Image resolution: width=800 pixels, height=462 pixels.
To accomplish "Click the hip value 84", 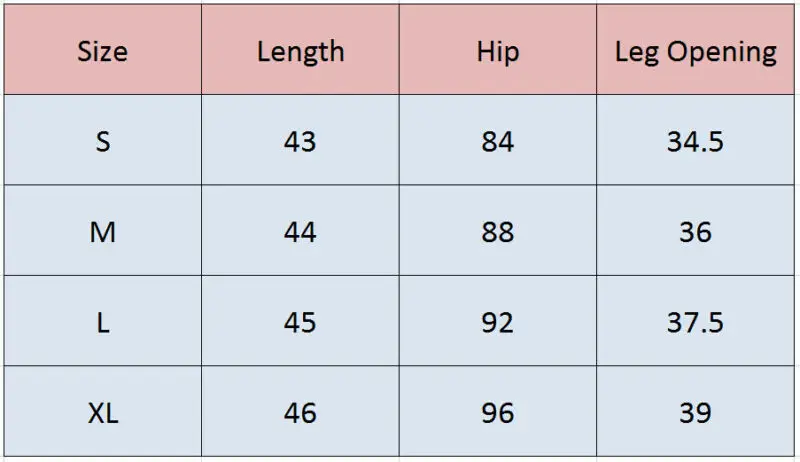I will [x=497, y=142].
